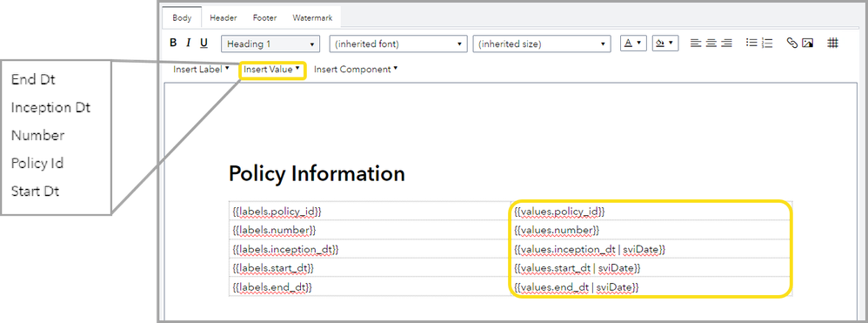
Task: Align text to the left
Action: coord(695,44)
